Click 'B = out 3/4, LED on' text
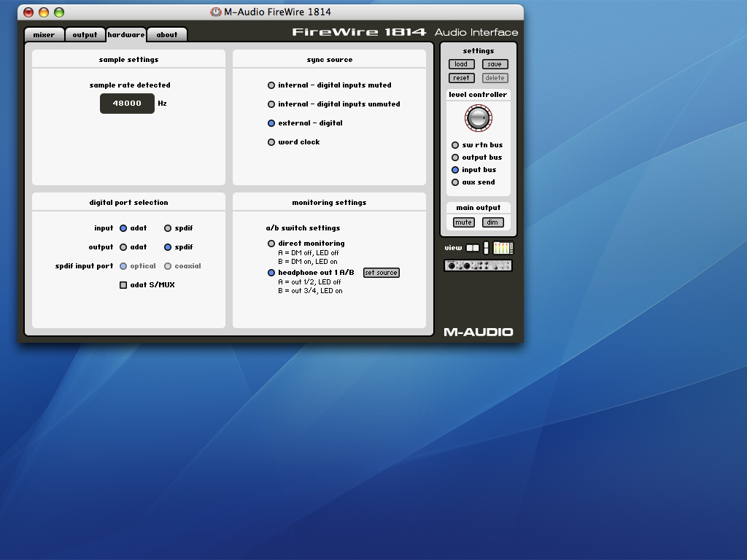 pos(310,291)
